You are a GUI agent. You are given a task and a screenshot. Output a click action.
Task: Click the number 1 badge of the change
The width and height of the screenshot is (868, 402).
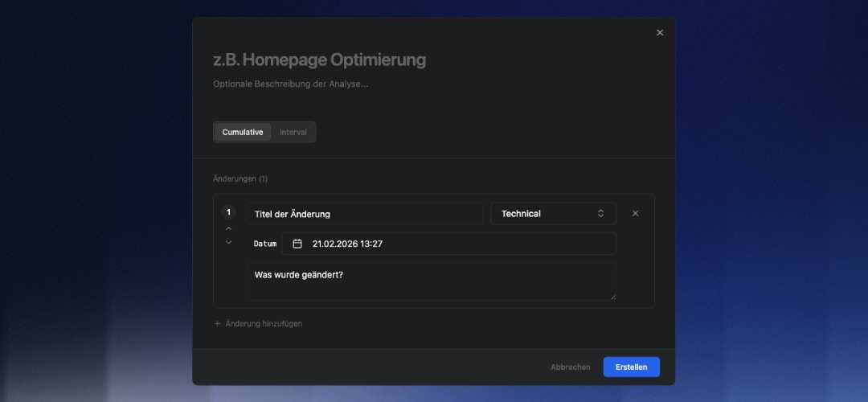(228, 212)
